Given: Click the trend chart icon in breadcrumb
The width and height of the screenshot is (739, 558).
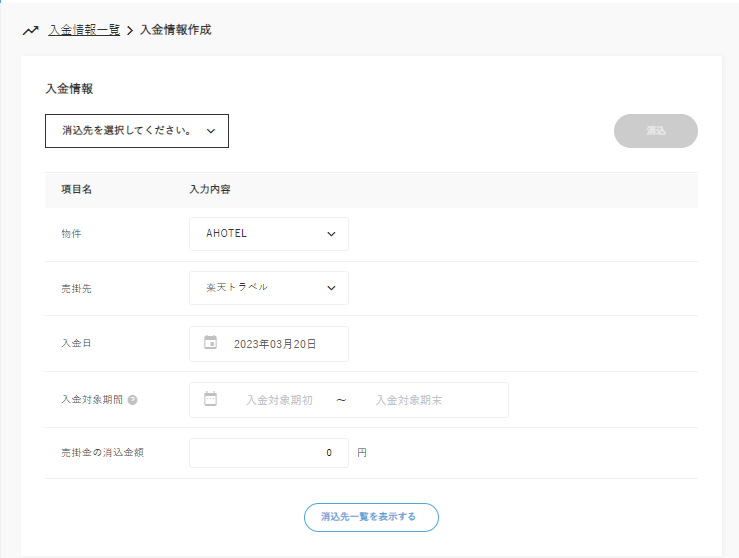Looking at the screenshot, I should (30, 30).
